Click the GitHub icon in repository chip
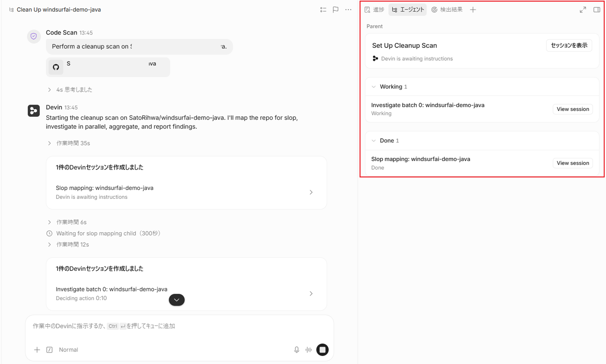The image size is (606, 364). tap(56, 67)
